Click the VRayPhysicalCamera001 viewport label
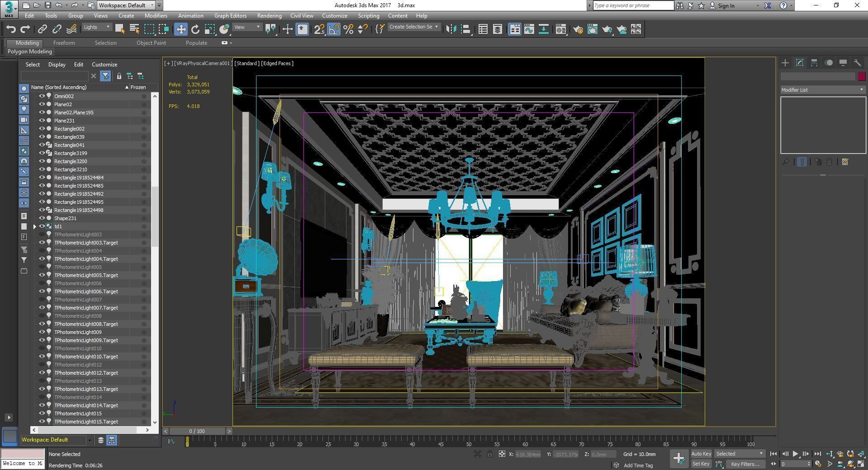Image resolution: width=868 pixels, height=470 pixels. (x=203, y=63)
